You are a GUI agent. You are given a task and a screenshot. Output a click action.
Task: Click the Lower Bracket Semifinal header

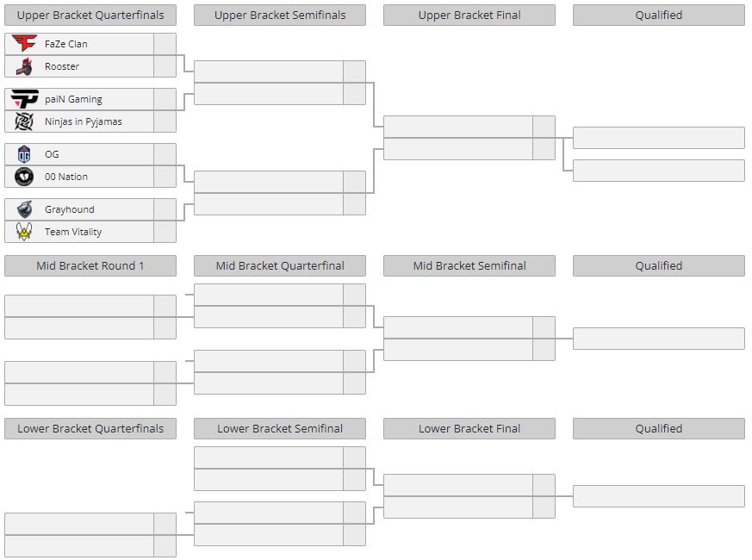[280, 428]
